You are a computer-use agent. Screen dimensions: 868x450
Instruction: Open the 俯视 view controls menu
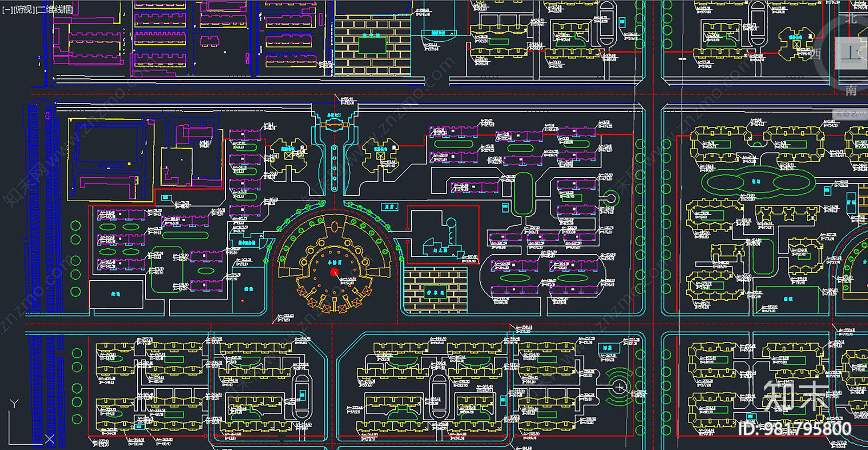point(24,9)
